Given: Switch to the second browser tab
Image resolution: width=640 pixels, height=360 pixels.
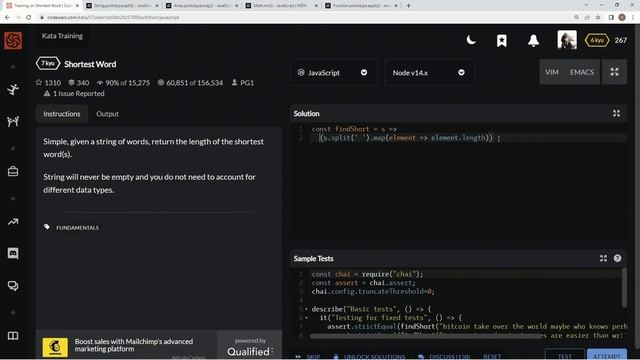Looking at the screenshot, I should click(121, 6).
